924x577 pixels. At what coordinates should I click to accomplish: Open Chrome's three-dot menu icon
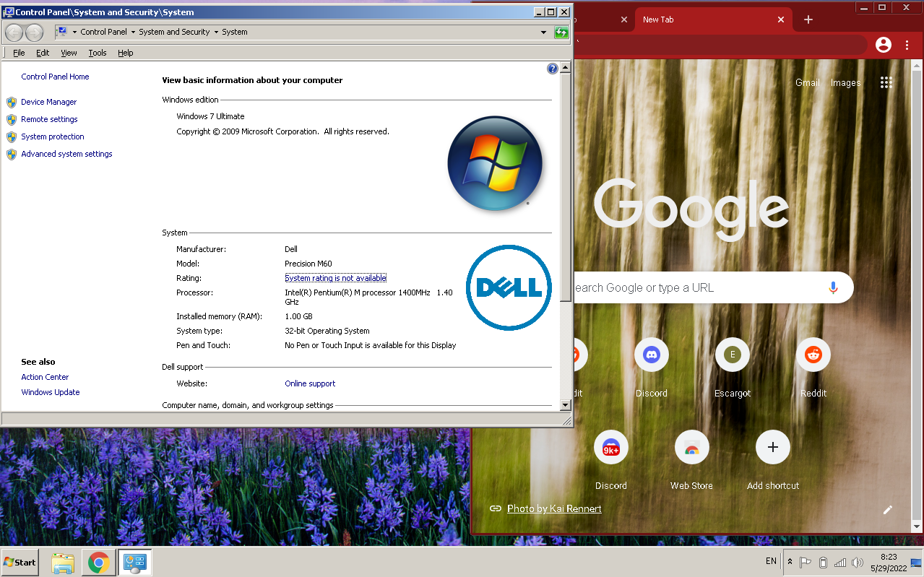click(x=907, y=45)
